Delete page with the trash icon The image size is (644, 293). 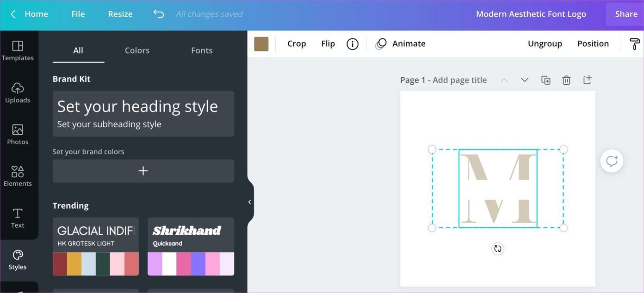(x=566, y=80)
